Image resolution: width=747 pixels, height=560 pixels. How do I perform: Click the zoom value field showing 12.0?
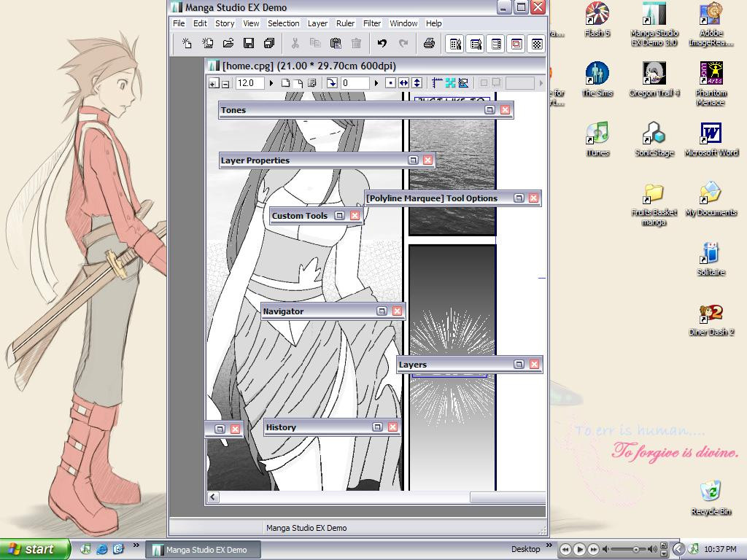point(249,83)
